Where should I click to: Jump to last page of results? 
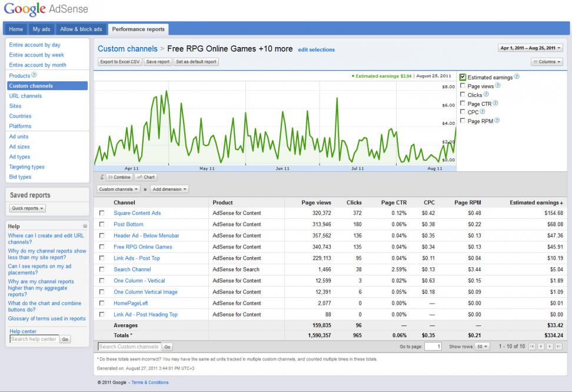coord(558,347)
